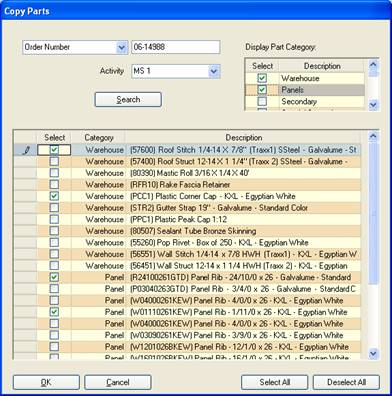Check the Wall Struct (56451) checkbox
Screen dimensions: 392x396
pos(54,266)
